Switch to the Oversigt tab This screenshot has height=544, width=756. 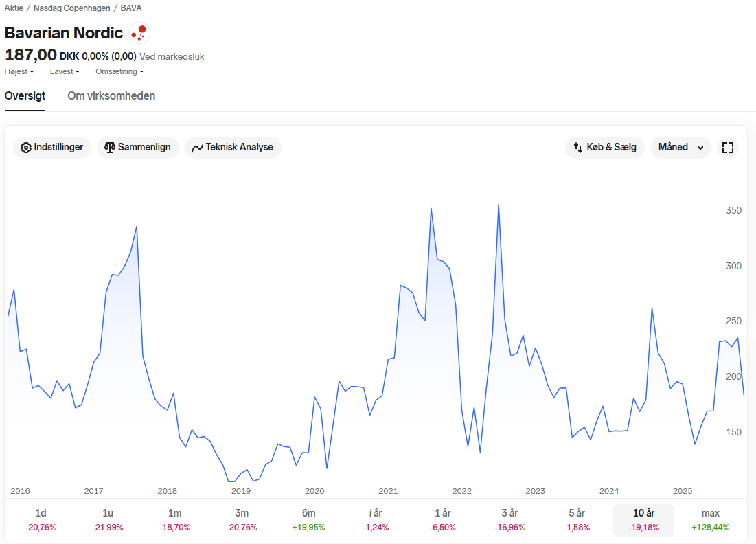[25, 96]
